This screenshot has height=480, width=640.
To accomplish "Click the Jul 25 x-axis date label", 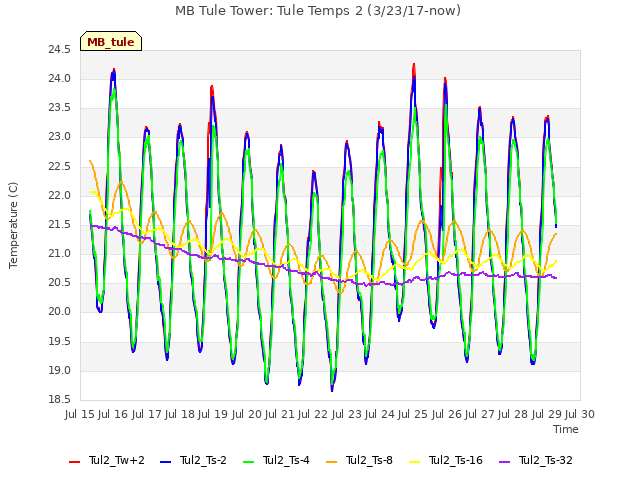I will pos(413,414).
